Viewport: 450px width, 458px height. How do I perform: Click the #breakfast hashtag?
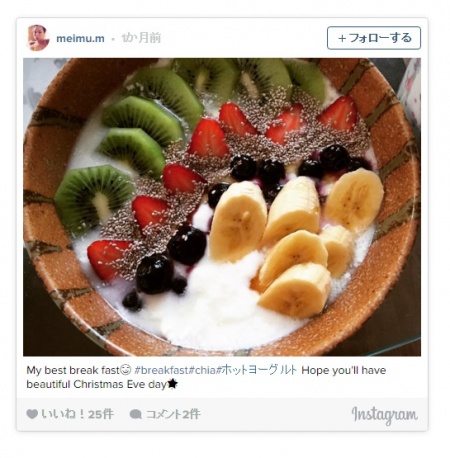161,370
